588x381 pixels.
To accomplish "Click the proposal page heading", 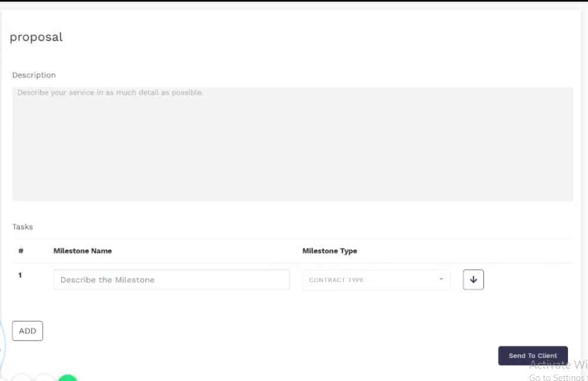I will (x=36, y=37).
